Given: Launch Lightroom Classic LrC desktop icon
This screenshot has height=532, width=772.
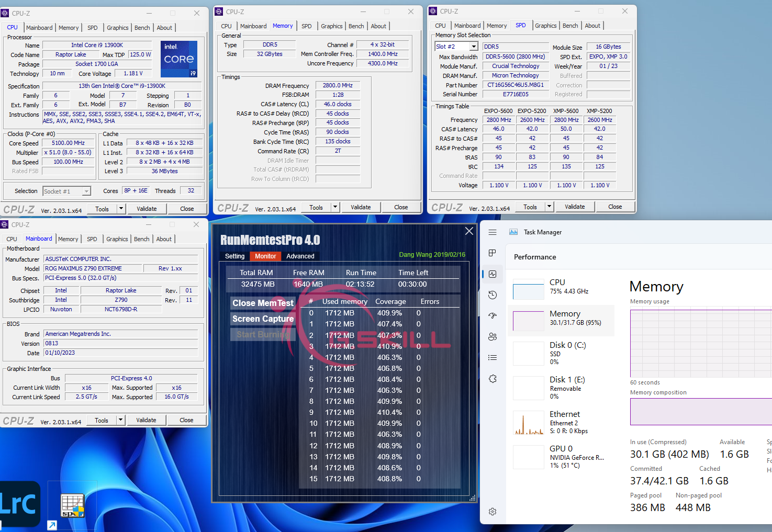Looking at the screenshot, I should [19, 504].
